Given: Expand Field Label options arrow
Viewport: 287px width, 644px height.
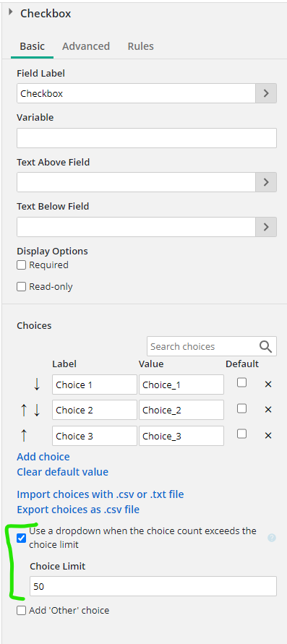Looking at the screenshot, I should [x=266, y=93].
